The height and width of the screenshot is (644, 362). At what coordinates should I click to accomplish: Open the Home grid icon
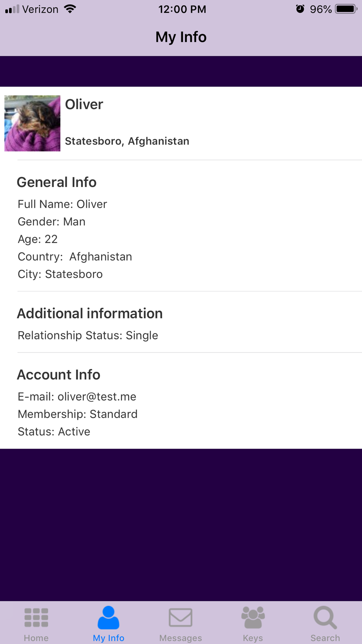[x=36, y=618]
